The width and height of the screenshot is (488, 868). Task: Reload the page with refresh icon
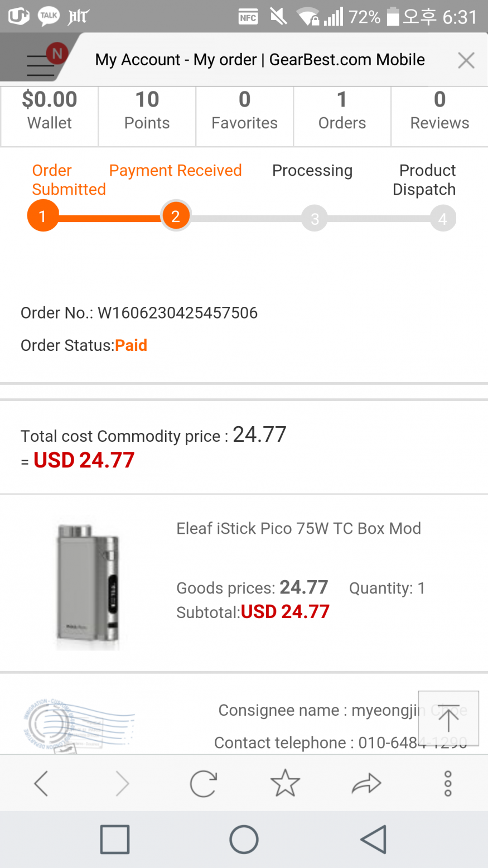pyautogui.click(x=203, y=783)
